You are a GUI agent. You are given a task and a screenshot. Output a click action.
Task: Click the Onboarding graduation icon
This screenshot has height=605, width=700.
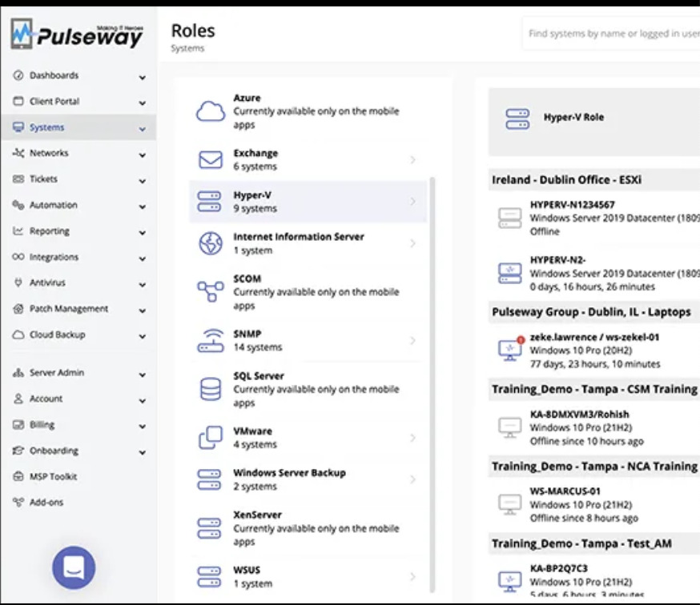point(18,451)
